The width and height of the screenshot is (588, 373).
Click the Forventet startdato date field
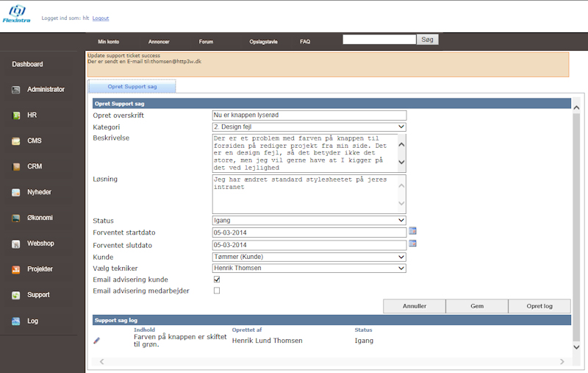point(309,232)
